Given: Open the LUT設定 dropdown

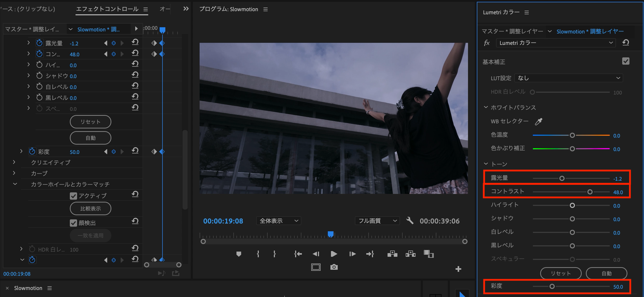Looking at the screenshot, I should (x=568, y=78).
